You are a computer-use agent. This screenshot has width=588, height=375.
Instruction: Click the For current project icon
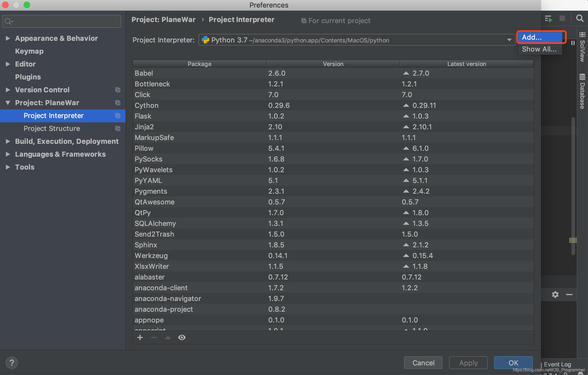[x=304, y=21]
